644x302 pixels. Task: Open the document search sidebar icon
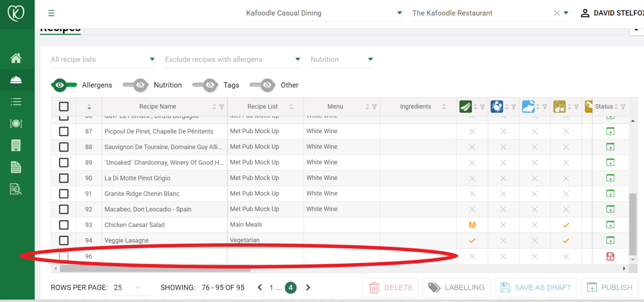[16, 189]
